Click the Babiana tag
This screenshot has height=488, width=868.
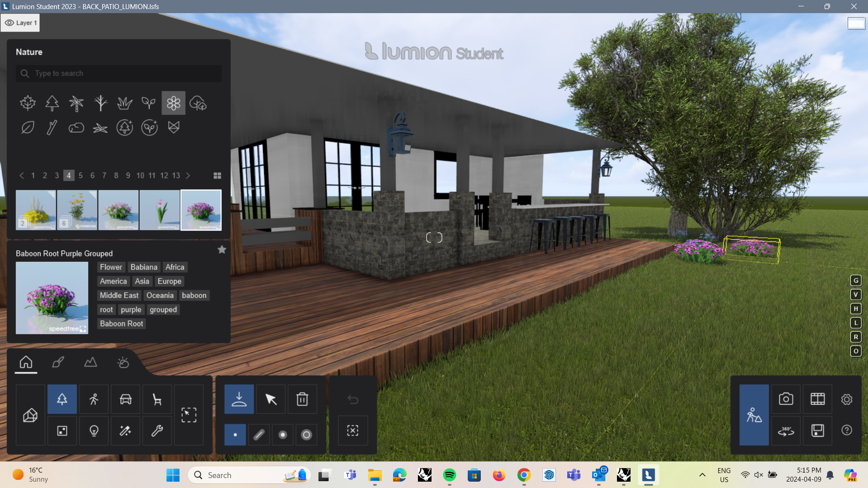coord(143,267)
